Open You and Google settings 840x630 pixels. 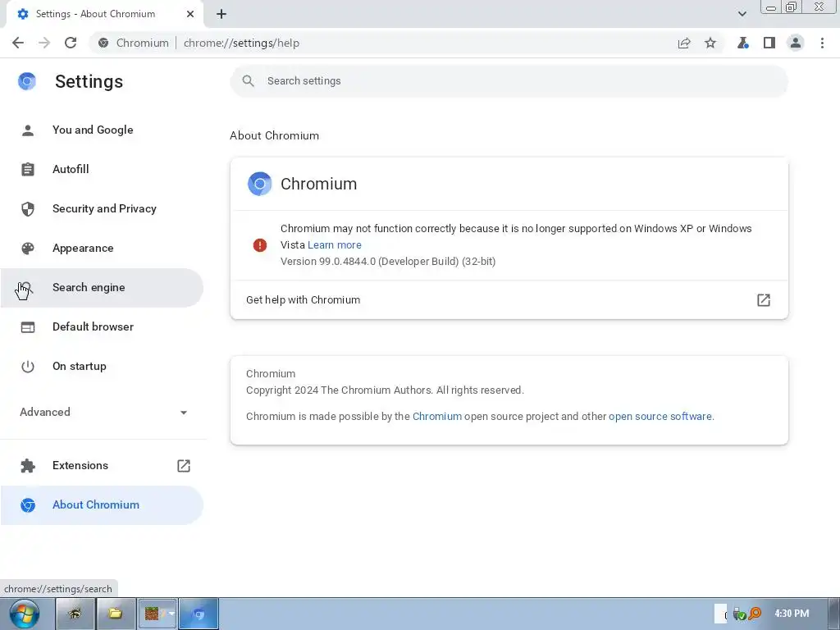point(102,130)
